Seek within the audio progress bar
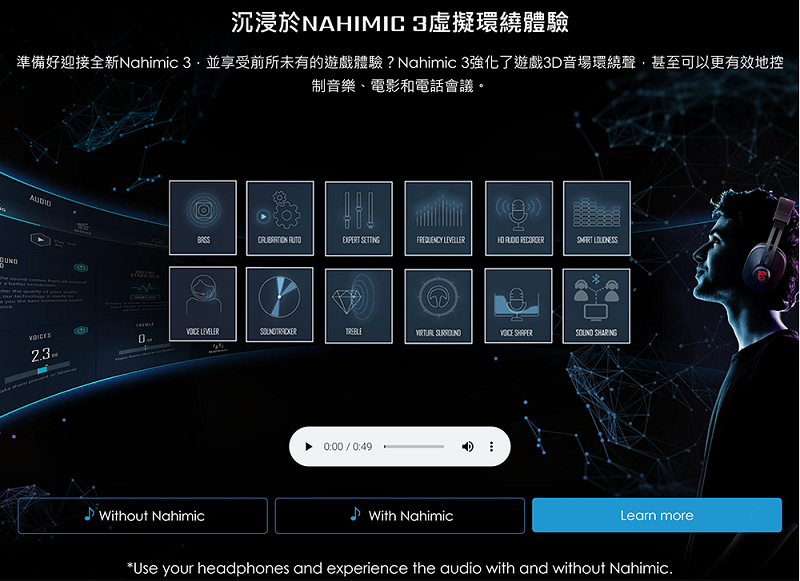 pyautogui.click(x=414, y=447)
